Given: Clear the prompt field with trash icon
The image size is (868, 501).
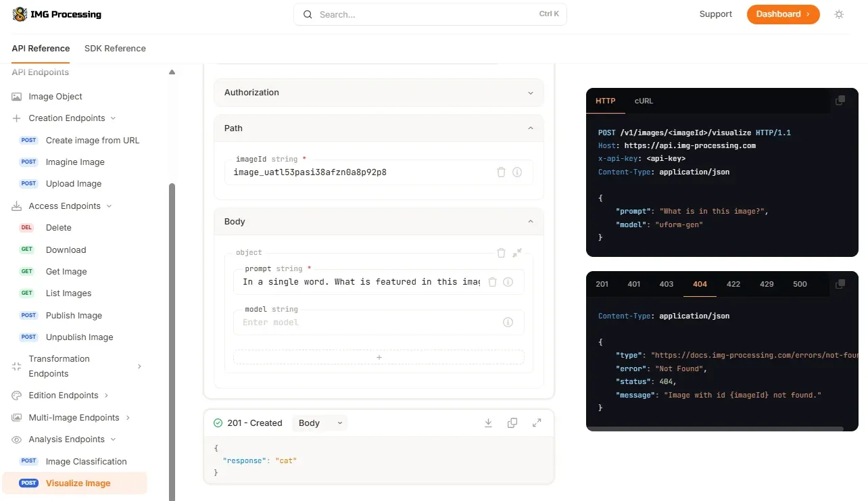Looking at the screenshot, I should click(492, 282).
